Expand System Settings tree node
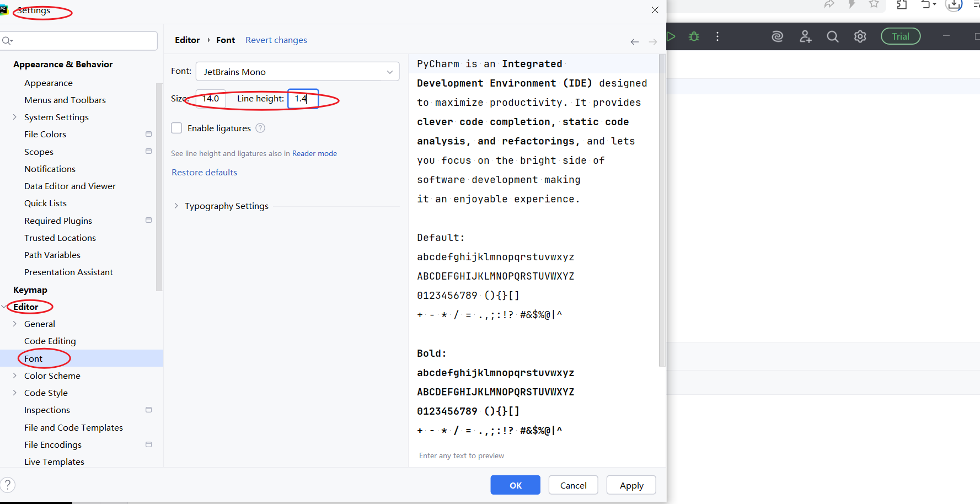Image resolution: width=980 pixels, height=504 pixels. pos(14,117)
